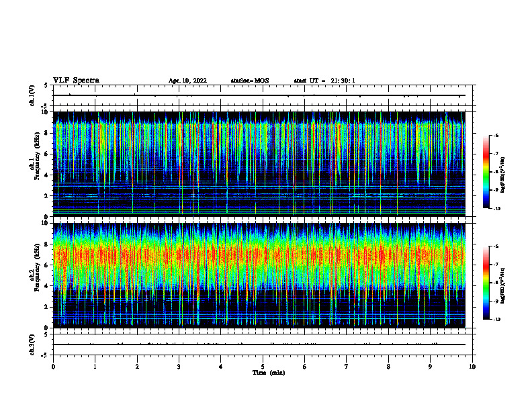Image resolution: width=532 pixels, height=411 pixels.
Task: Click the time axis tick label "0"
Action: tap(53, 367)
